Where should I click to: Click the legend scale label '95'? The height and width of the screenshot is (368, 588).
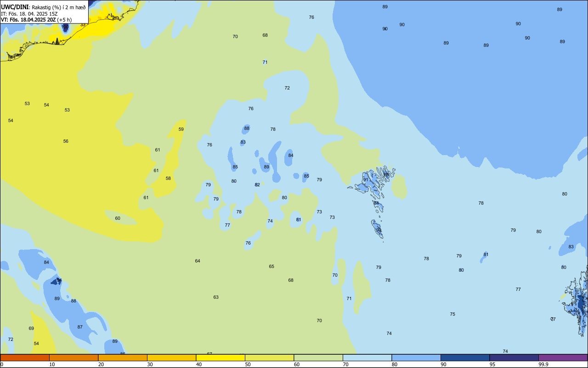coord(492,364)
